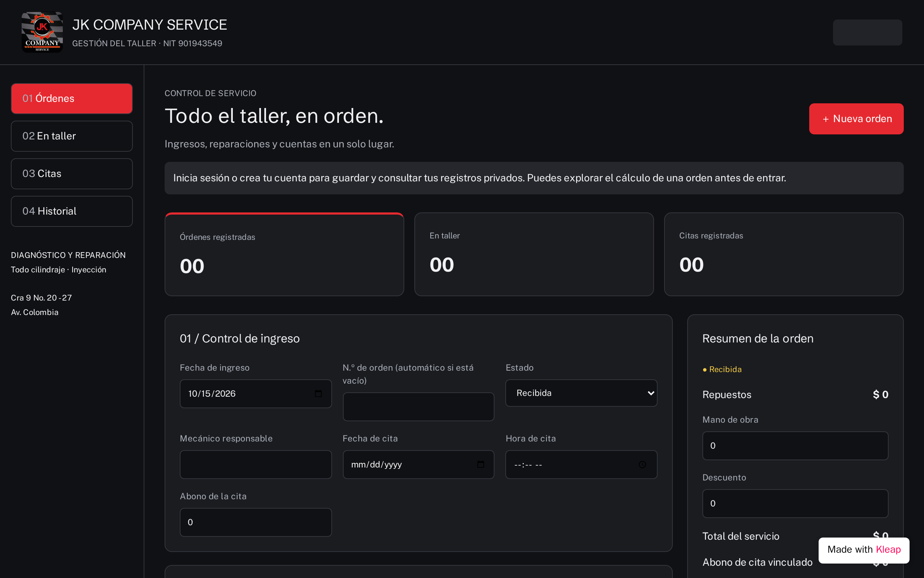Image resolution: width=924 pixels, height=578 pixels.
Task: Focus the Mecánico responsable input field
Action: click(256, 465)
